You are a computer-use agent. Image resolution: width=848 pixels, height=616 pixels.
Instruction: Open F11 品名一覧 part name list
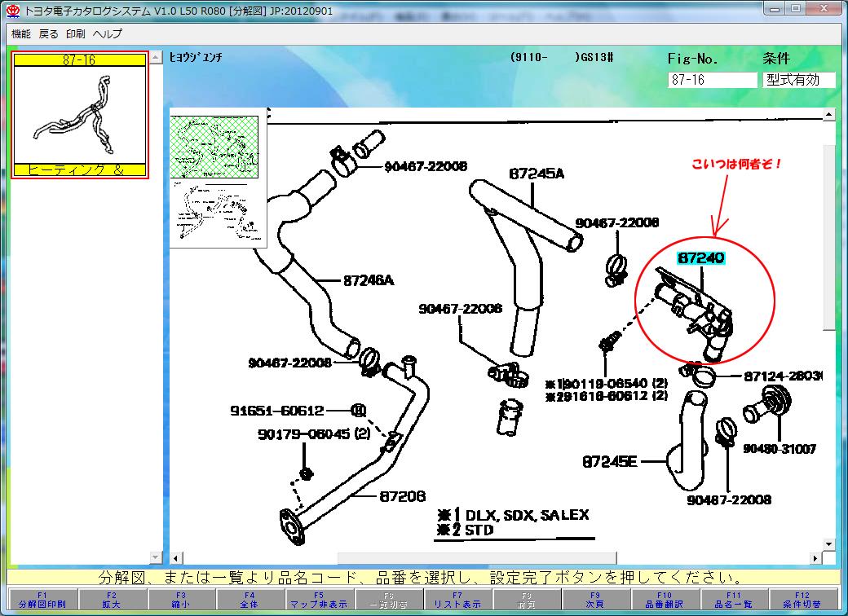pyautogui.click(x=731, y=601)
